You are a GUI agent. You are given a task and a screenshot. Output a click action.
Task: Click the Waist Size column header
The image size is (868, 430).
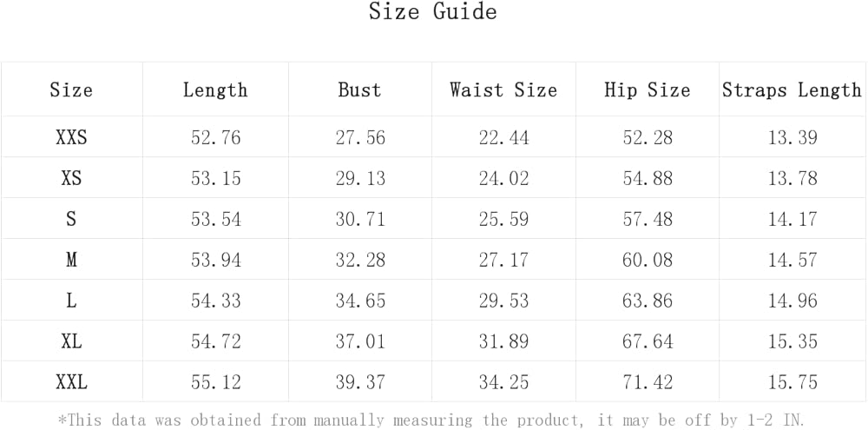(x=503, y=90)
